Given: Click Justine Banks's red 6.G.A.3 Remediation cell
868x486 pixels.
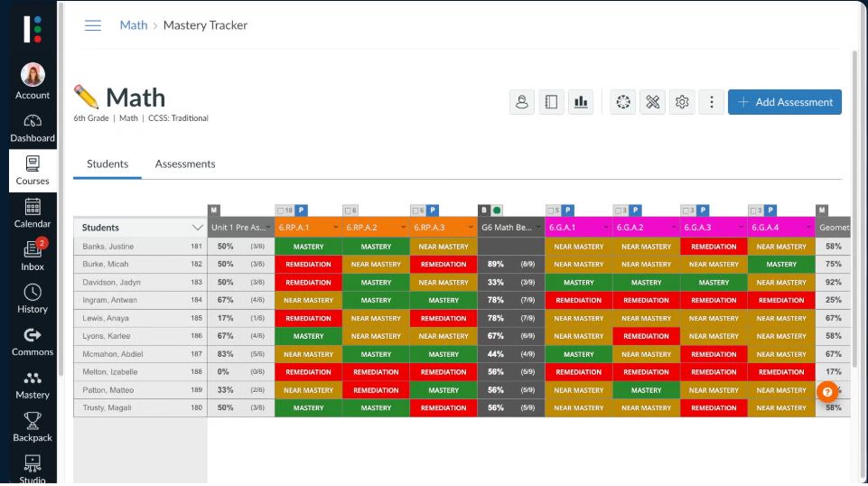Looking at the screenshot, I should click(714, 247).
